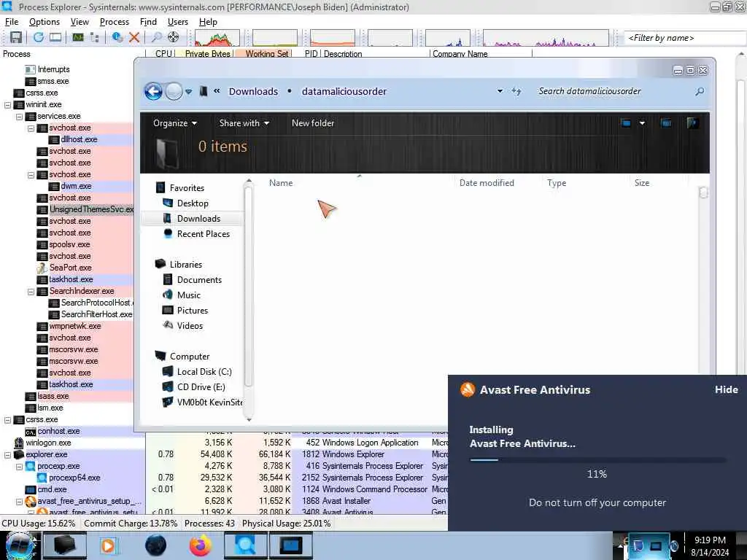This screenshot has width=747, height=560.
Task: Click the navigation pane scrollbar
Action: click(x=248, y=286)
